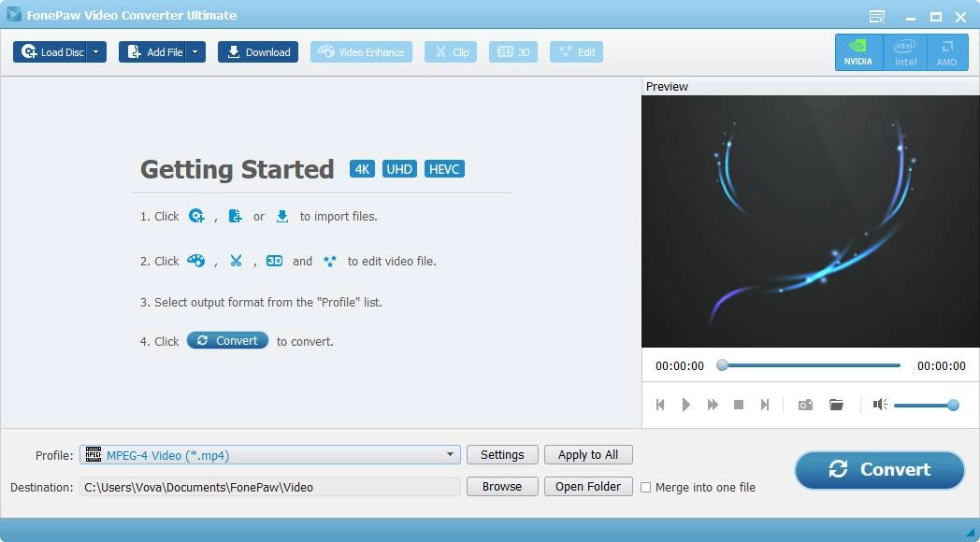Start conversion with large Convert button
The width and height of the screenshot is (980, 542).
(879, 469)
